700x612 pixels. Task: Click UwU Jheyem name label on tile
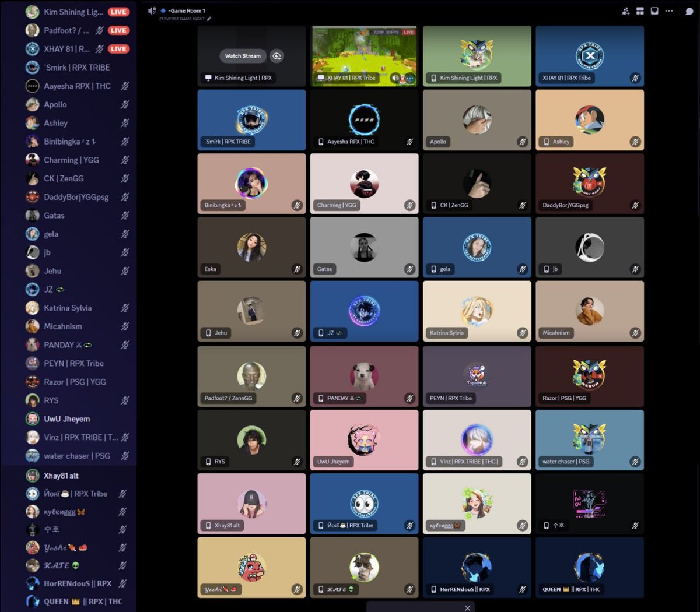(x=334, y=462)
